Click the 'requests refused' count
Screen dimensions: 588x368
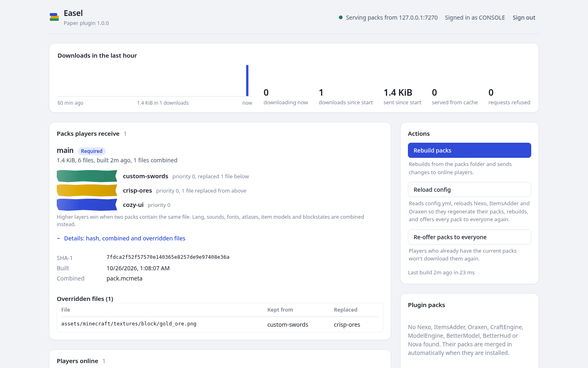(491, 92)
